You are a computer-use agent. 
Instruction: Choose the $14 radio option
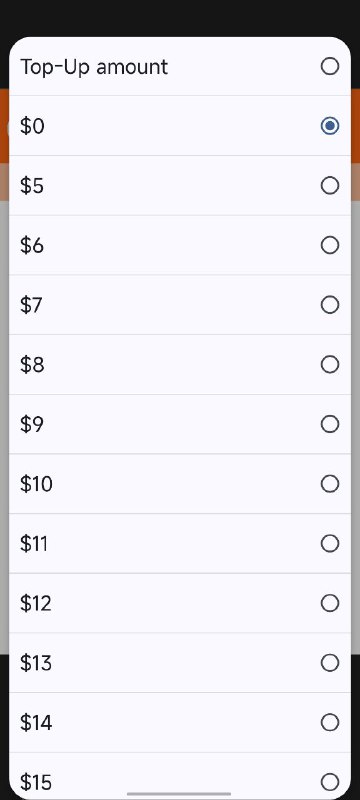(x=330, y=722)
